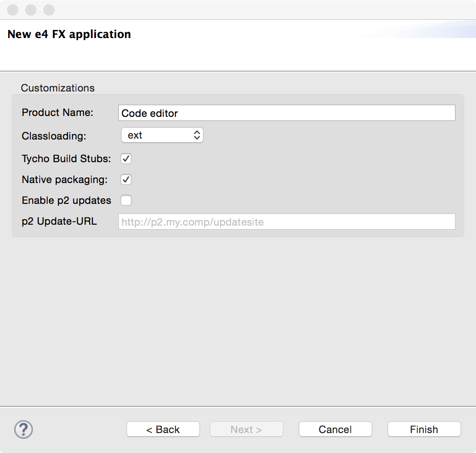Click the 'p2 Update-URL' label text
This screenshot has width=476, height=453.
coord(59,222)
